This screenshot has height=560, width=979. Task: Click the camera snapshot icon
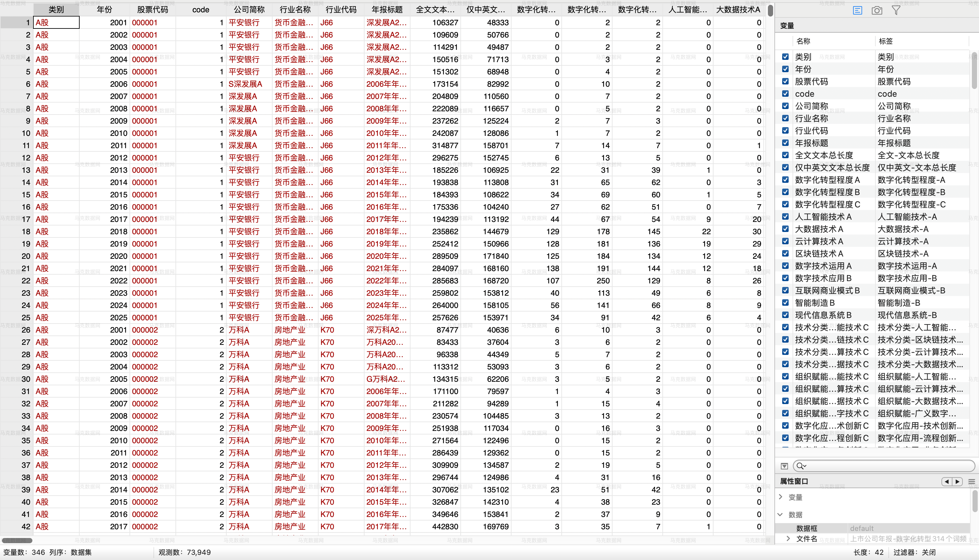(x=877, y=10)
